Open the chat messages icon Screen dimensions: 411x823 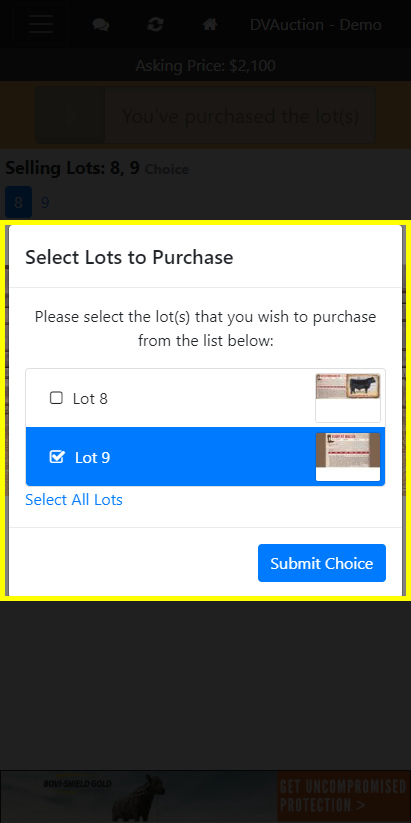[x=101, y=25]
